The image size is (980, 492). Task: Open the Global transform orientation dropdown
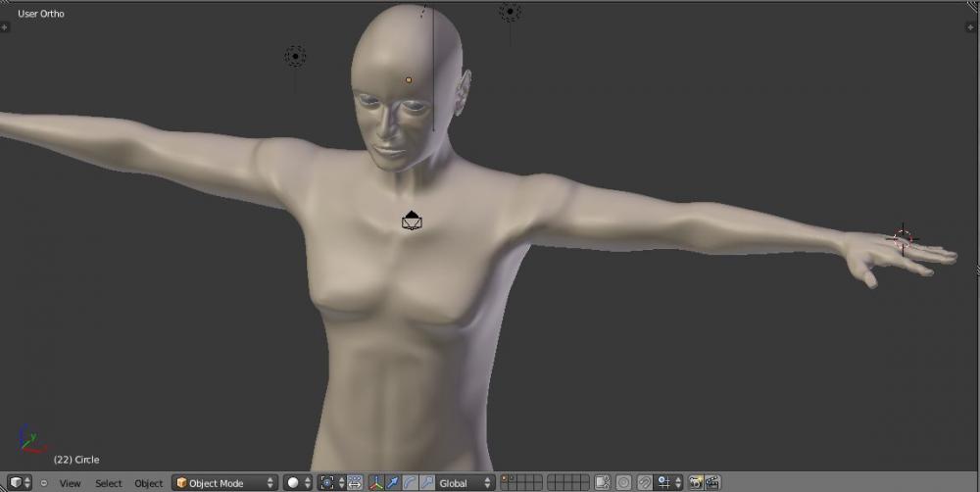465,482
